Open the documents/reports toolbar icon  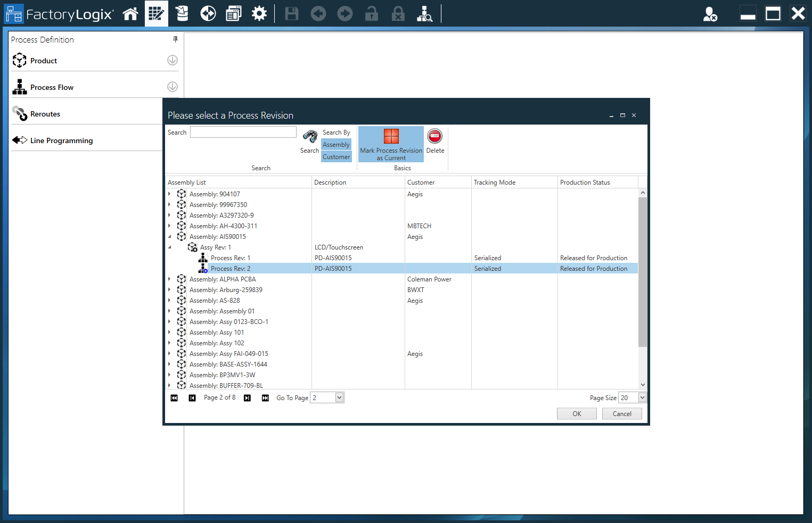pyautogui.click(x=233, y=13)
